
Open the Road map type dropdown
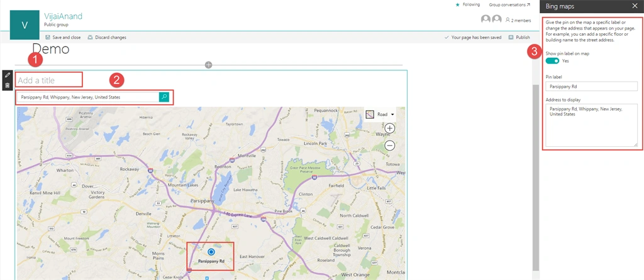tap(380, 114)
